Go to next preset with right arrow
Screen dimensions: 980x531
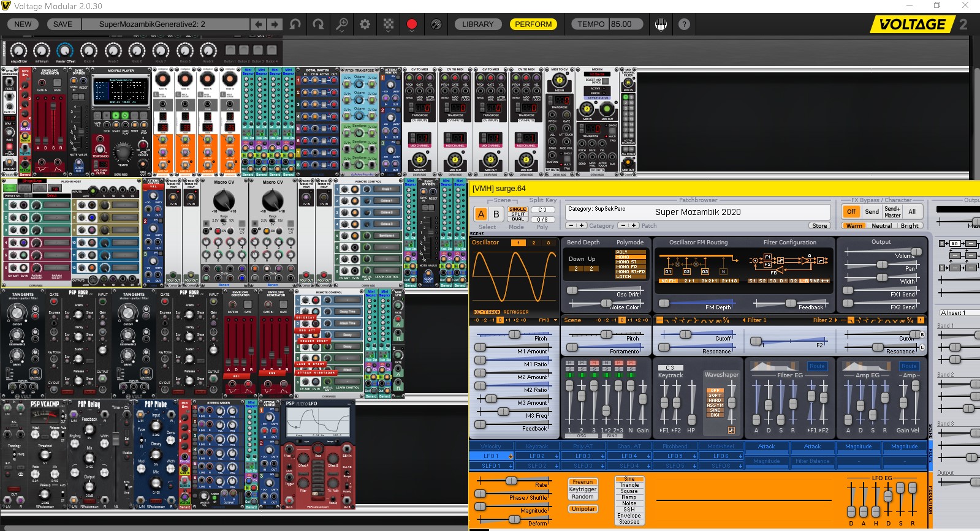click(x=275, y=24)
